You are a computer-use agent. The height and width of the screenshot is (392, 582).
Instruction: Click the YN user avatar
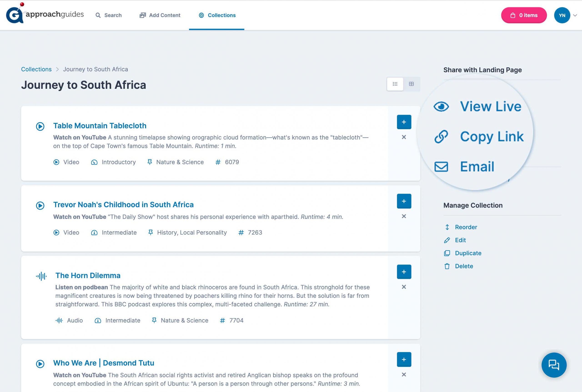point(562,15)
